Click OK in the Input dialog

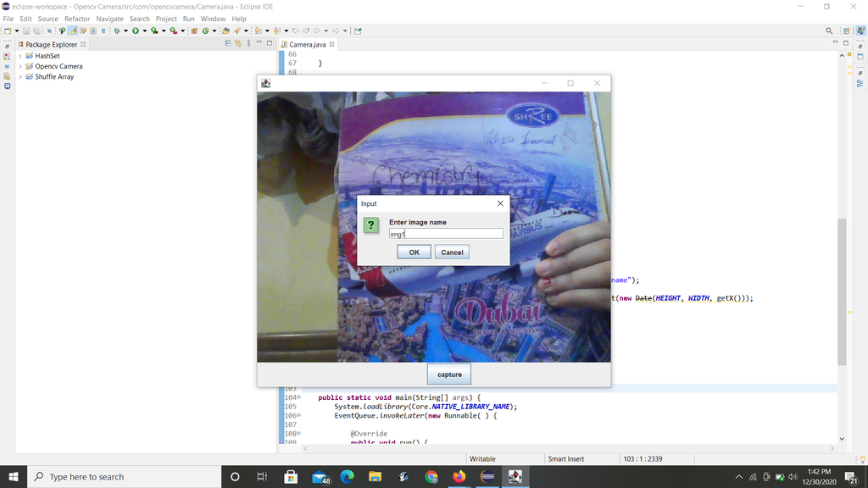click(414, 252)
